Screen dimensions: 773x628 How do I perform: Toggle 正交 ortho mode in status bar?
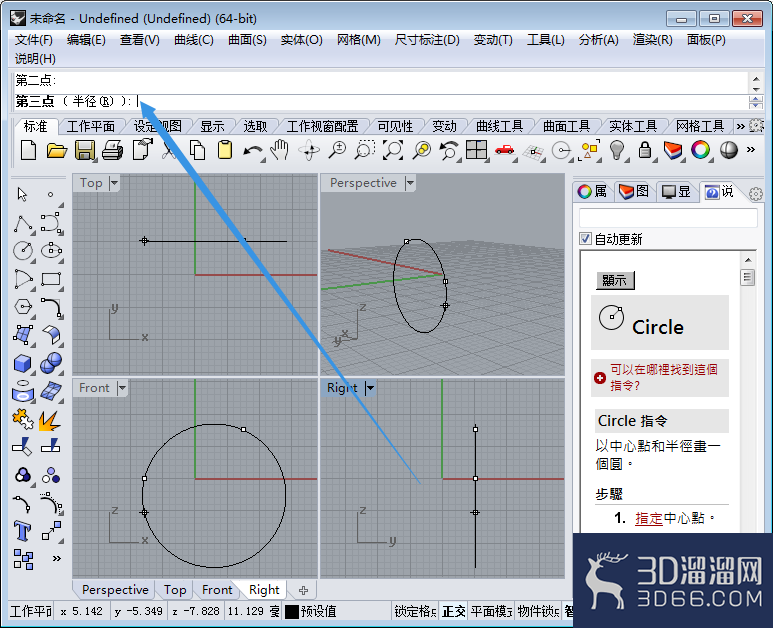click(453, 611)
